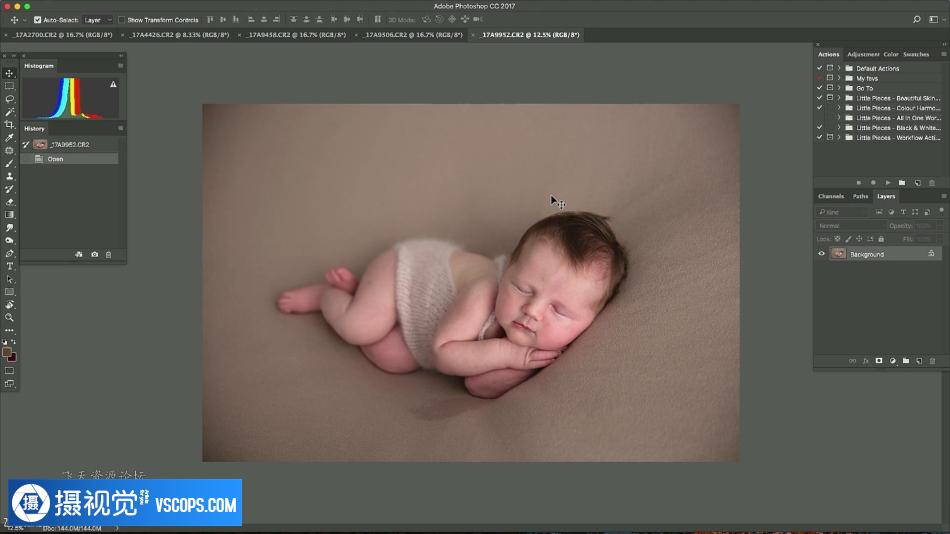
Task: Select the Brush tool
Action: pyautogui.click(x=9, y=163)
